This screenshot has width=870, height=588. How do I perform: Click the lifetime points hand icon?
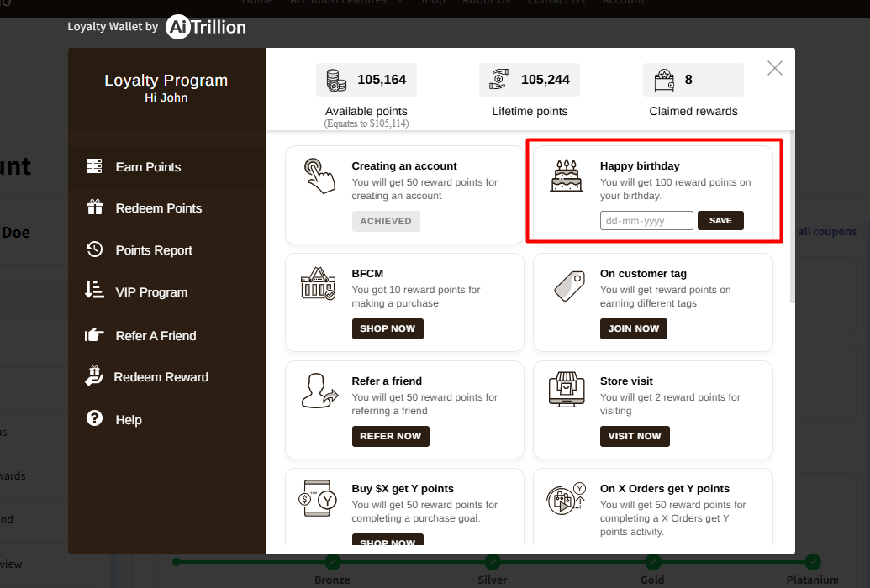click(499, 81)
